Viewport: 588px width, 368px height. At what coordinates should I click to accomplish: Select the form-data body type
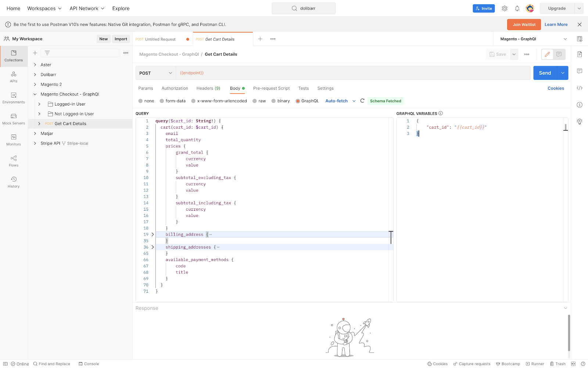click(x=162, y=101)
